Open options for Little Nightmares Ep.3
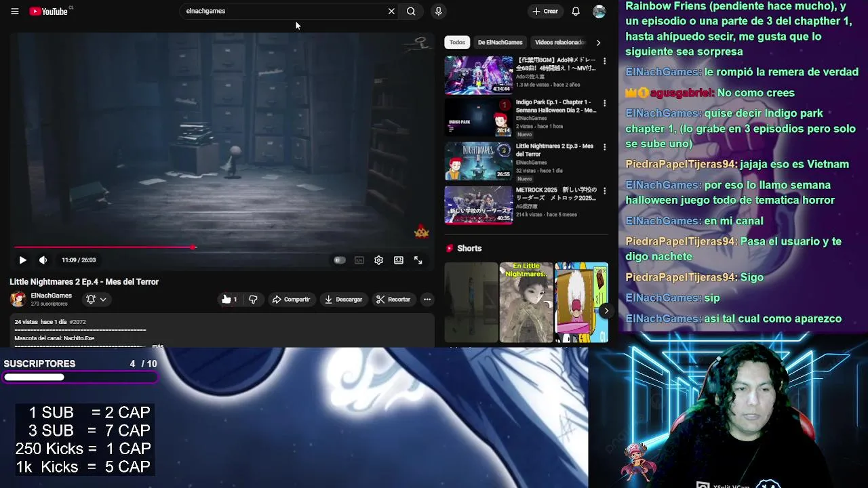 (604, 147)
